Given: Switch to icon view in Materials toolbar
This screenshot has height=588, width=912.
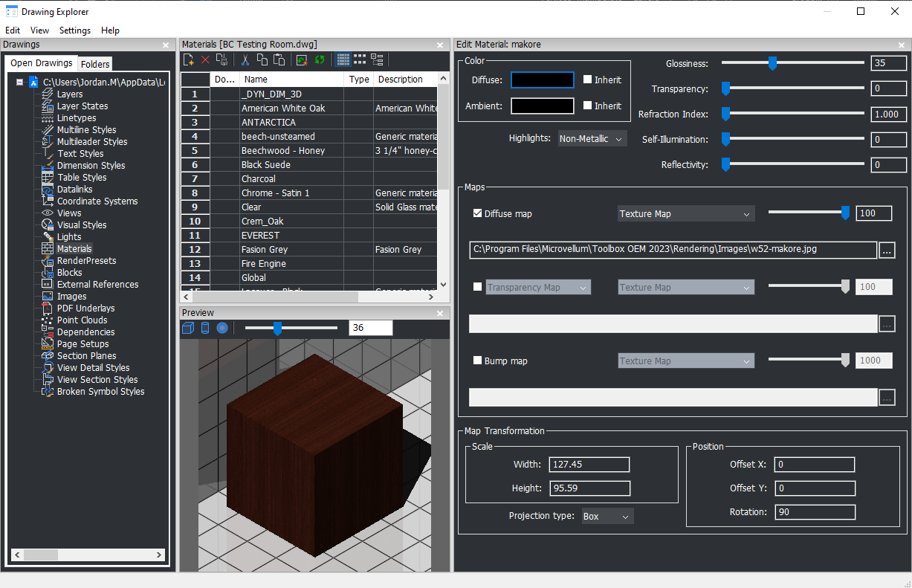Looking at the screenshot, I should tap(360, 60).
